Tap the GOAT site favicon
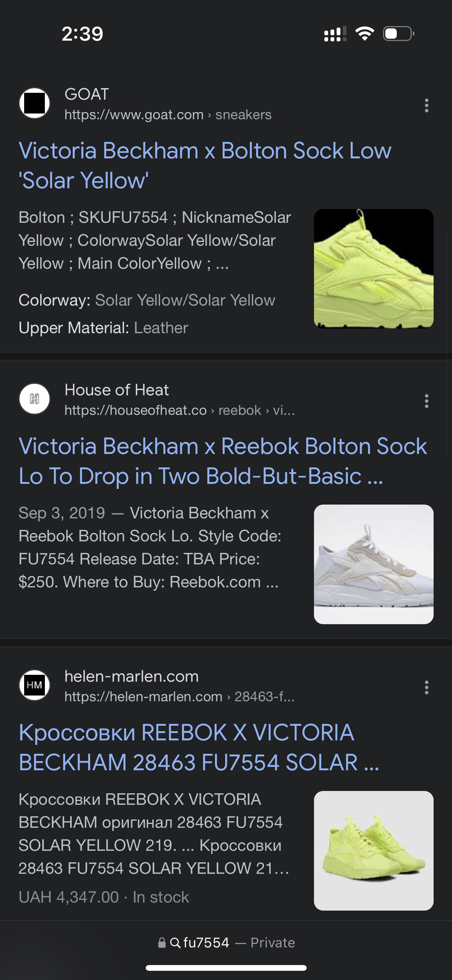The height and width of the screenshot is (980, 452). point(35,103)
